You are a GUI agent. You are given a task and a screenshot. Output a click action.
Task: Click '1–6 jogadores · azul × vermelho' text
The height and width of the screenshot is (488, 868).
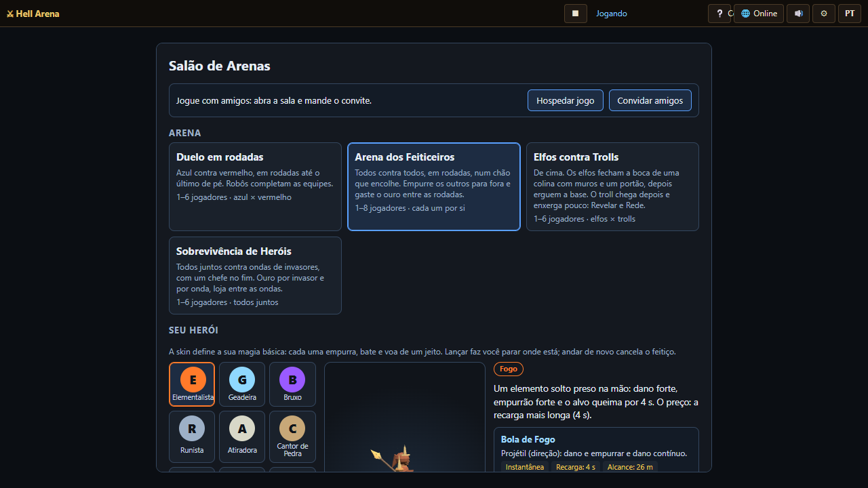234,197
